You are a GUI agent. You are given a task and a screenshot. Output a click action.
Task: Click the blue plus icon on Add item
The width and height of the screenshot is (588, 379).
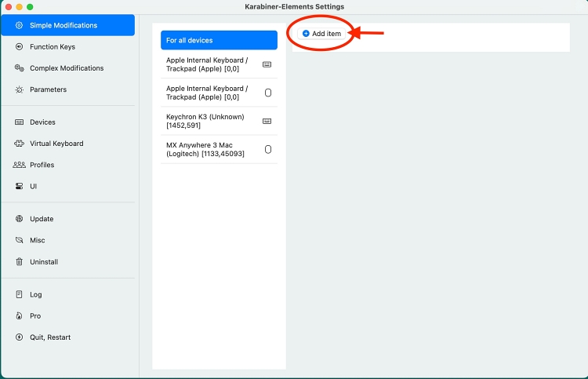click(306, 34)
